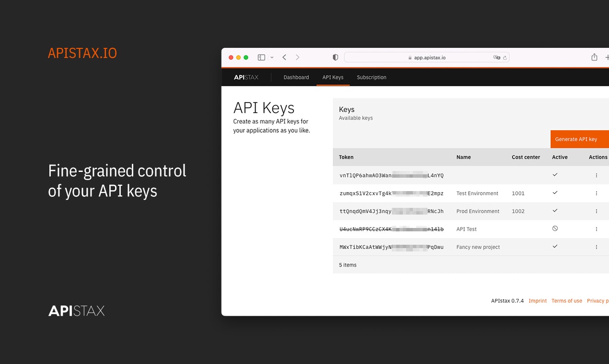Open the sidebar options chevron dropdown
609x364 pixels.
pos(272,57)
